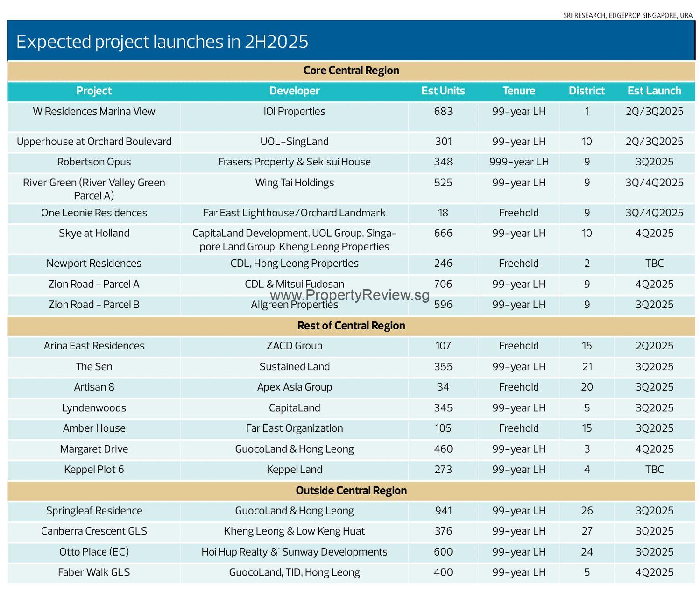Click the 'Developer' column header
This screenshot has height=592, width=700.
pos(294,91)
